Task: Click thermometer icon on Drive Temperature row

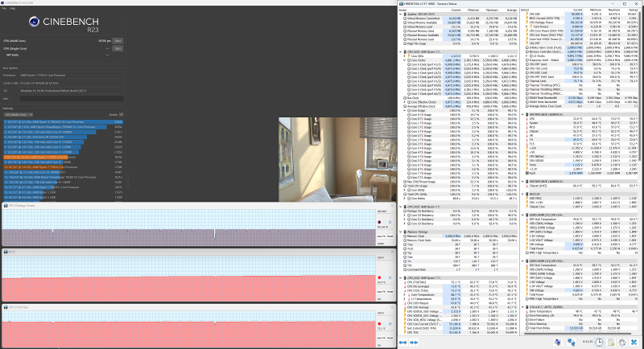Action: [x=527, y=311]
